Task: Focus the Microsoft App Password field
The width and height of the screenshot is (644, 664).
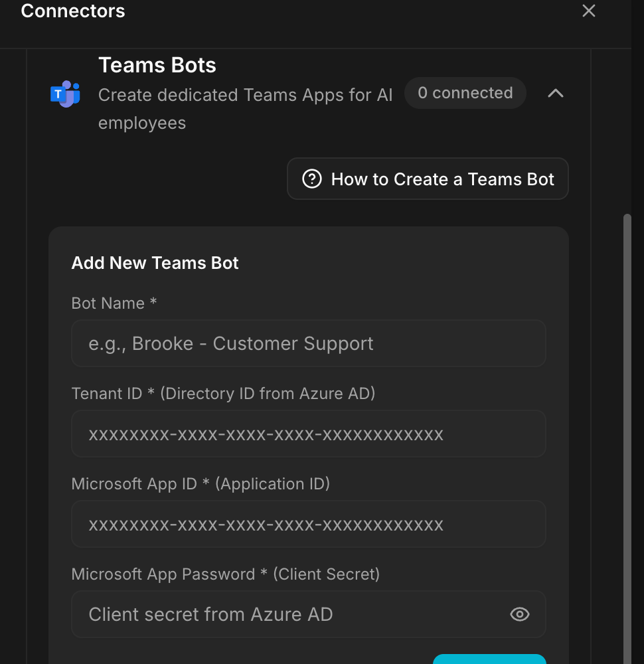Action: tap(309, 614)
